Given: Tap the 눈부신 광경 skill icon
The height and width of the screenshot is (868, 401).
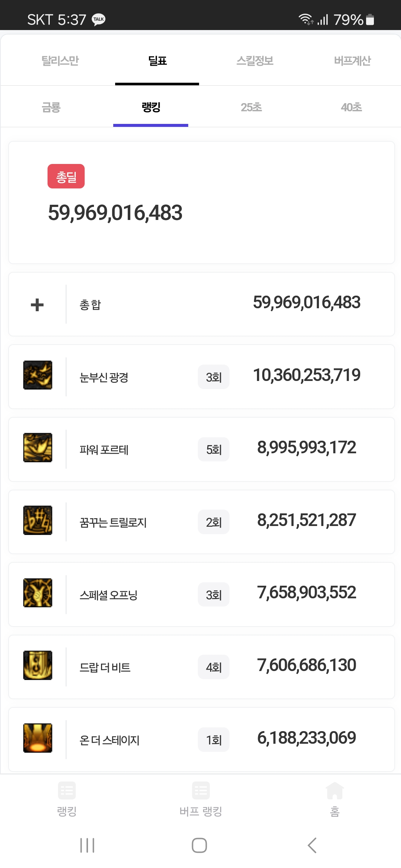Looking at the screenshot, I should click(x=38, y=375).
